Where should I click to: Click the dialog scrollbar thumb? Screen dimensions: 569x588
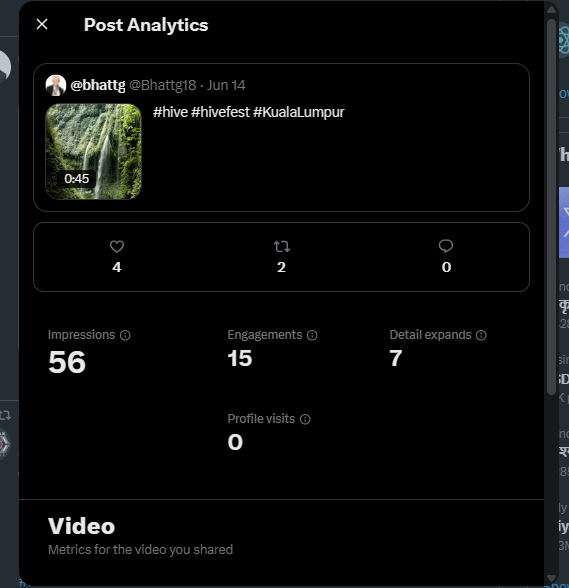pos(551,206)
